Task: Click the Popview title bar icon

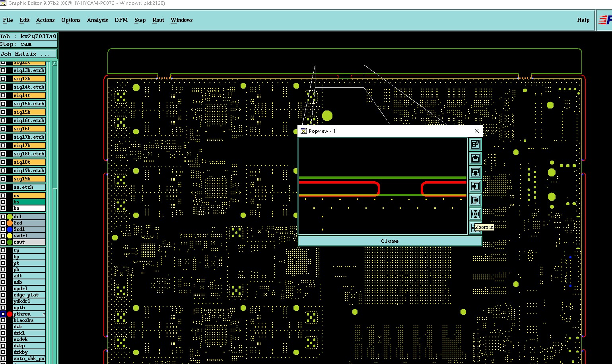Action: [304, 131]
